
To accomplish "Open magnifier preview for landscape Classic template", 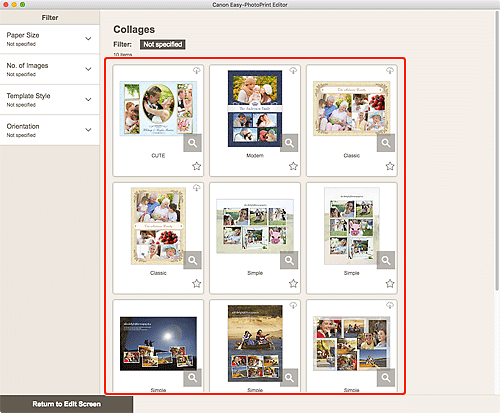I will [x=386, y=143].
